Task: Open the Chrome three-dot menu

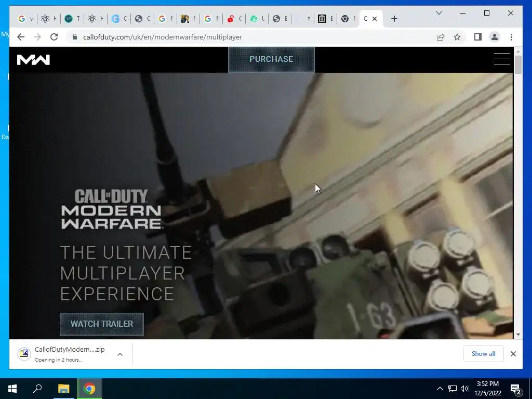Action: click(x=511, y=37)
